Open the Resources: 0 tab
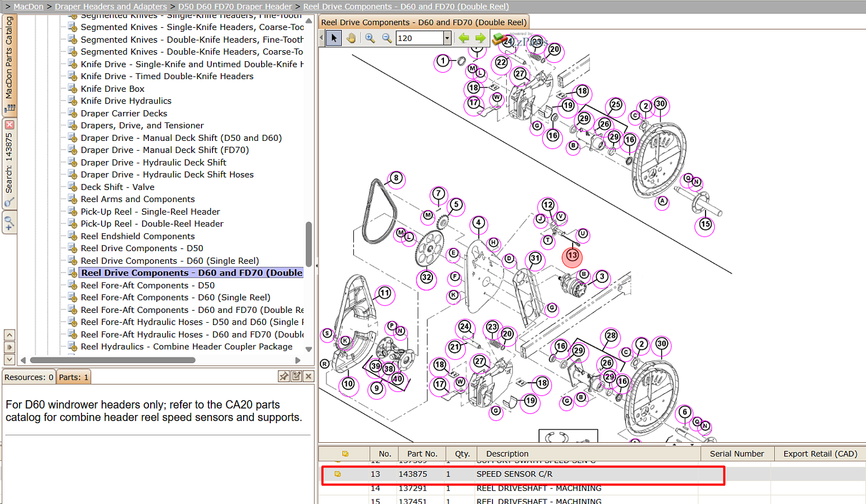 [x=29, y=377]
